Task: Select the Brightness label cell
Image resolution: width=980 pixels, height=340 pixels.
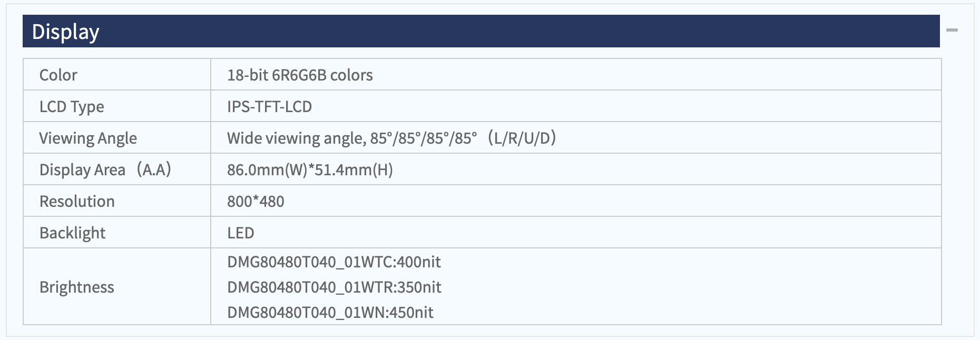Action: (117, 287)
